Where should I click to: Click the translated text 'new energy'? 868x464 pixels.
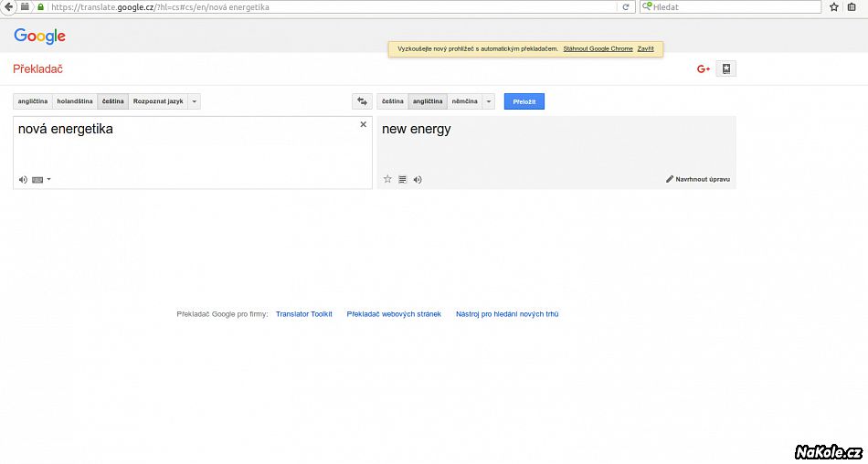(x=417, y=130)
